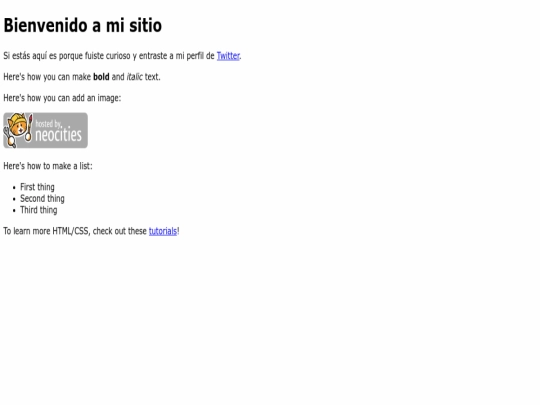540x405 pixels.
Task: Click the cat mascot in the Neocities badge
Action: [x=17, y=130]
